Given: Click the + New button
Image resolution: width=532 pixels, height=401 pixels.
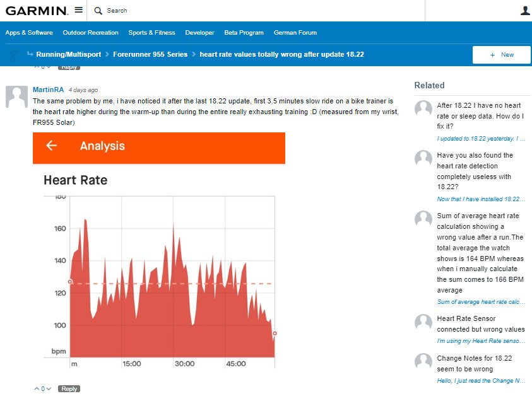Looking at the screenshot, I should coord(502,55).
